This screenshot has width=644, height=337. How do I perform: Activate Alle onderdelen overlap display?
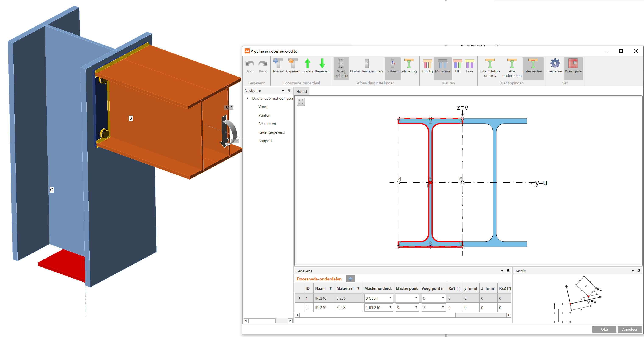click(x=512, y=66)
